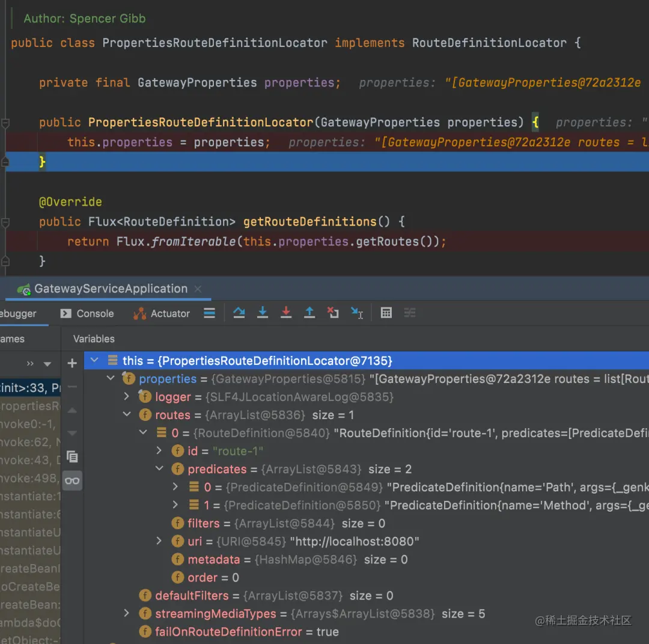649x644 pixels.
Task: Expand the PredicateDefinition@5850 Method entry
Action: click(175, 505)
